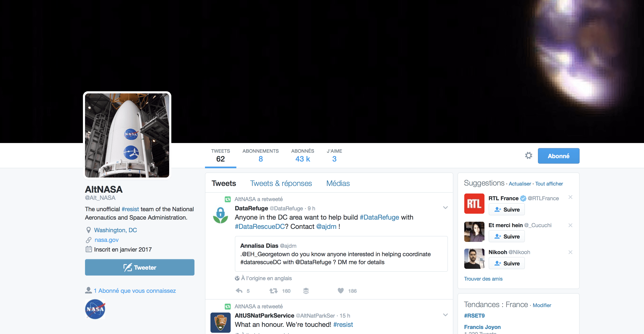
Task: Click the globe icon next to À l'origine en anglais
Action: coord(237,278)
